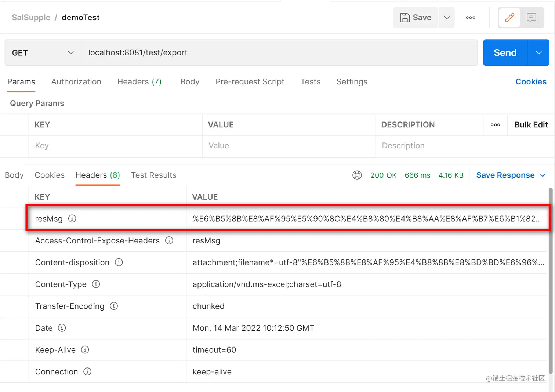Screen dimensions: 555x392
Task: Click the query param Description field
Action: (x=465, y=146)
